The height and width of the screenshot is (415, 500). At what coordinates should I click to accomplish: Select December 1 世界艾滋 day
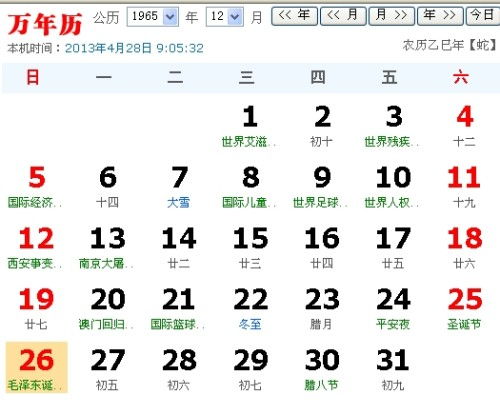pyautogui.click(x=250, y=126)
